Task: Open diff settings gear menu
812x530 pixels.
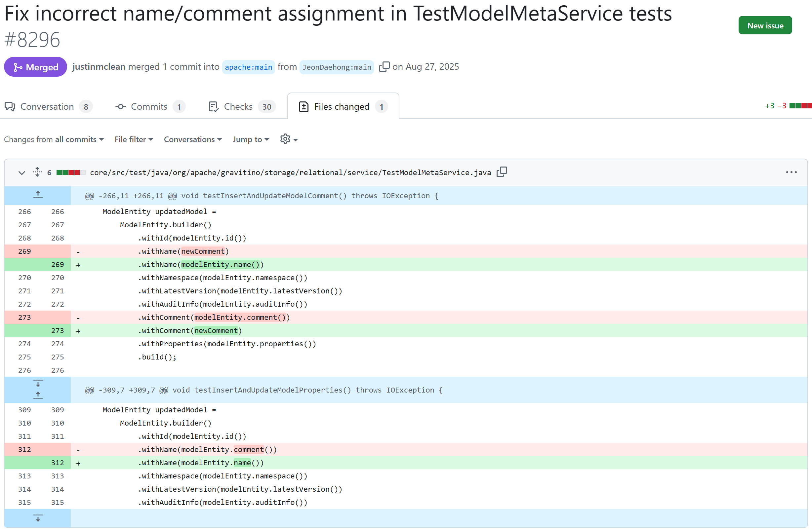Action: click(289, 139)
